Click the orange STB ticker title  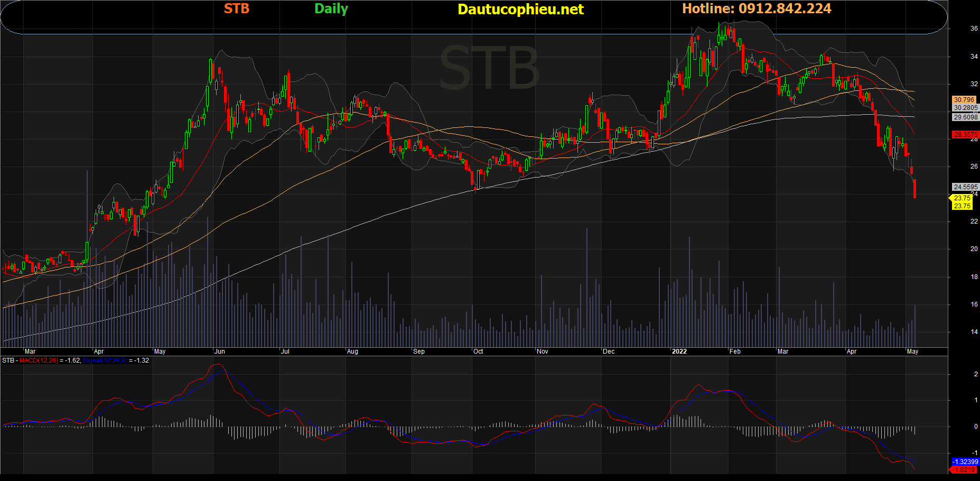click(x=236, y=9)
